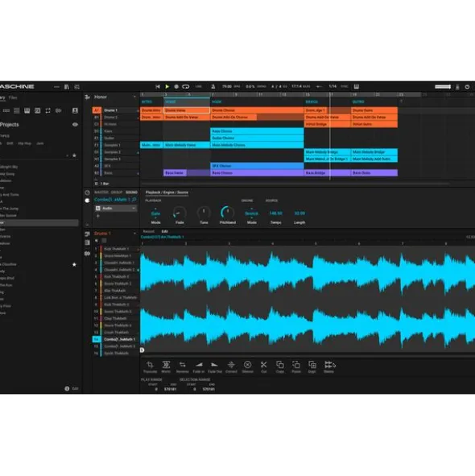Change the Stretch engine Mode selector
The height and width of the screenshot is (476, 475).
pos(252,213)
